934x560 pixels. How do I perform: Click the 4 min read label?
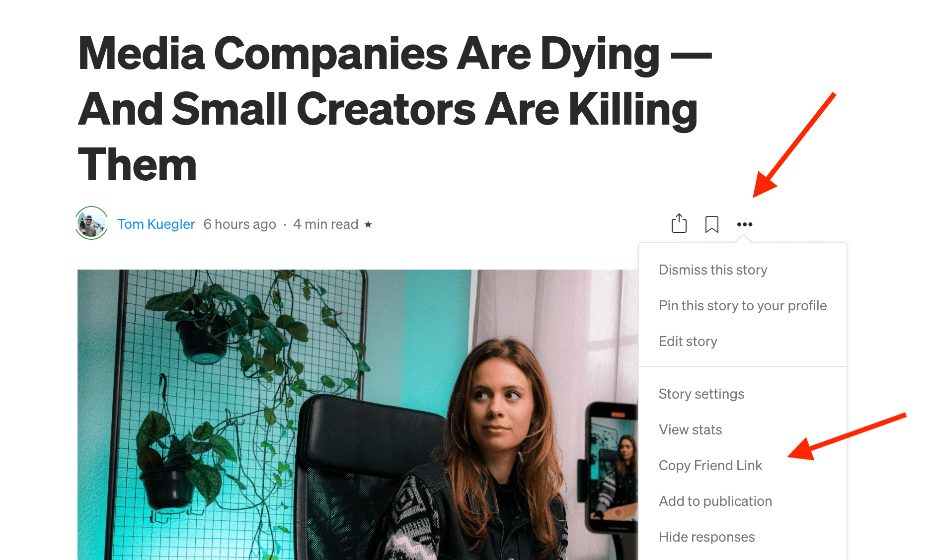pos(325,224)
